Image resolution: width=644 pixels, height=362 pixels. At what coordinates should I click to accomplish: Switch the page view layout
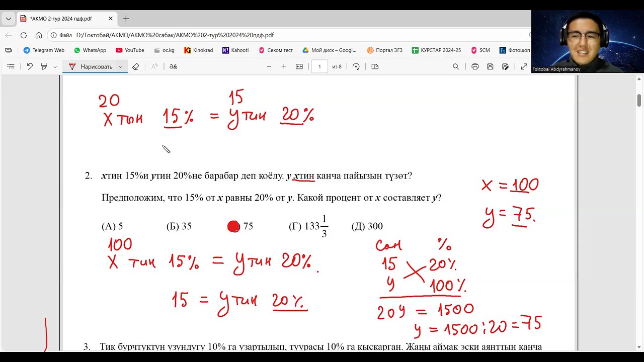pos(375,66)
